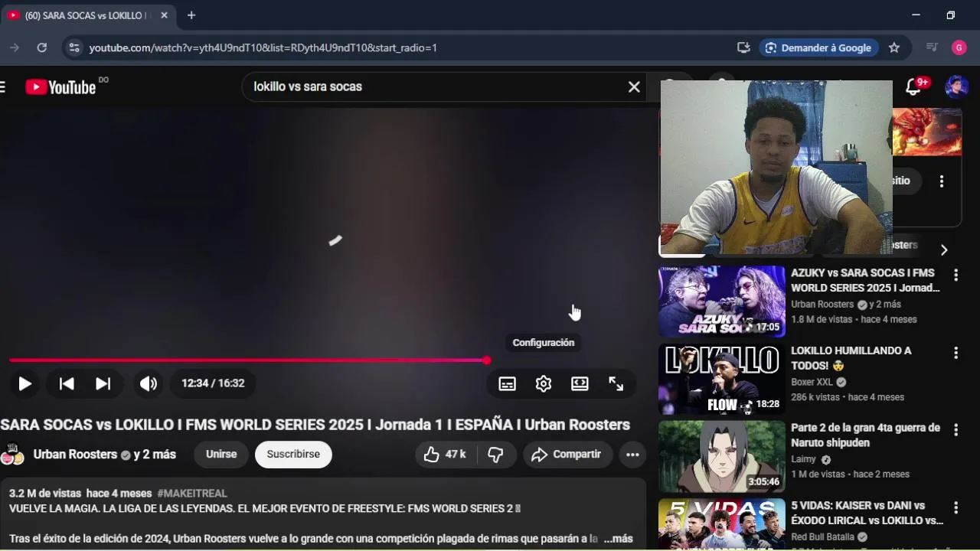Play the paused video
980x551 pixels.
click(x=24, y=384)
